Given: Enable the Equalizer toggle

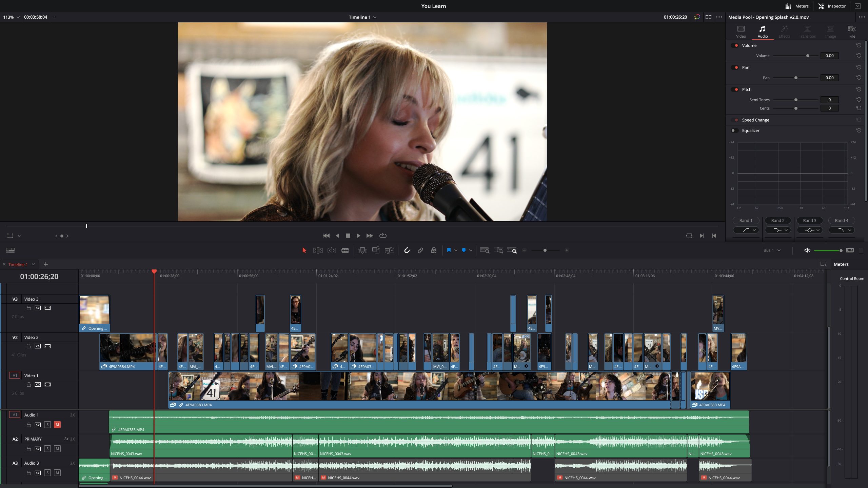Looking at the screenshot, I should pyautogui.click(x=734, y=130).
